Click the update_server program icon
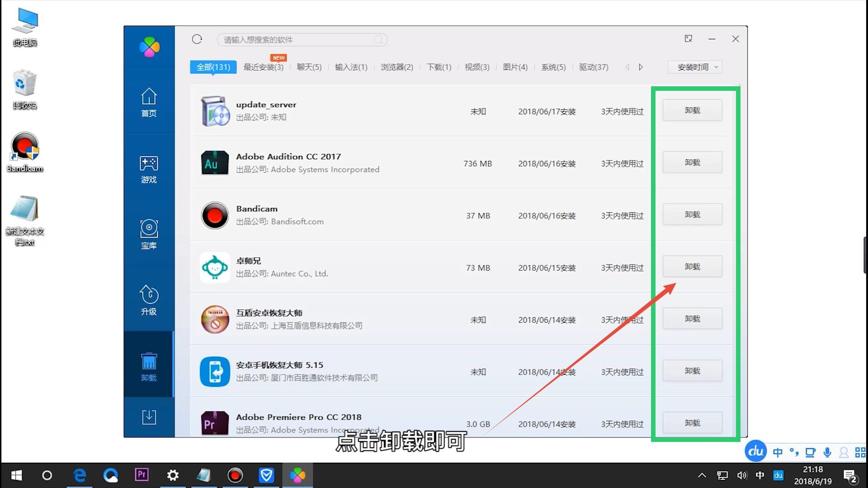The image size is (868, 488). [x=215, y=111]
